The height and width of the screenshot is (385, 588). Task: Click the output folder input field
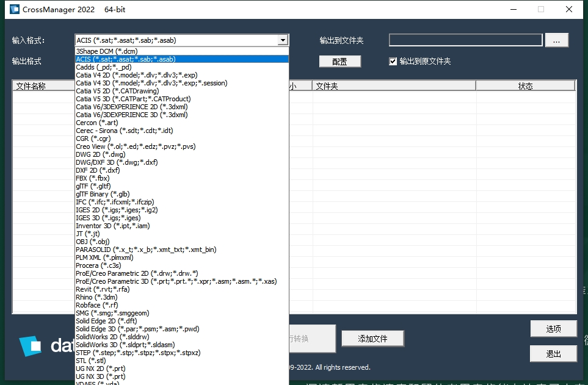coord(465,40)
